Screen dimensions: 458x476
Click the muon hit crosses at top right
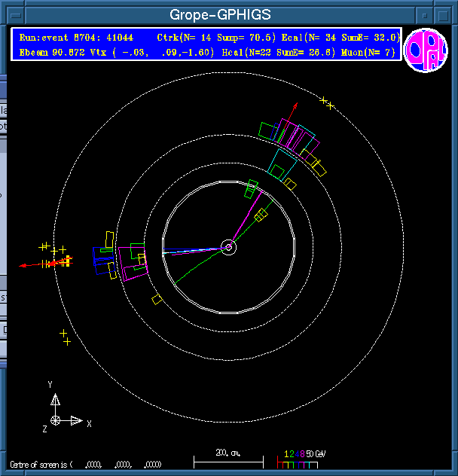tap(327, 102)
